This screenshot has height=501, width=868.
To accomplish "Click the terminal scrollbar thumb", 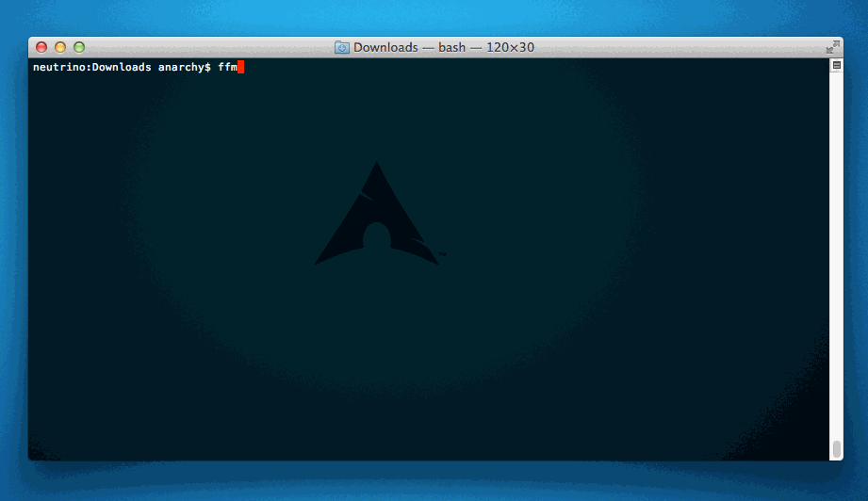I will coord(837,449).
